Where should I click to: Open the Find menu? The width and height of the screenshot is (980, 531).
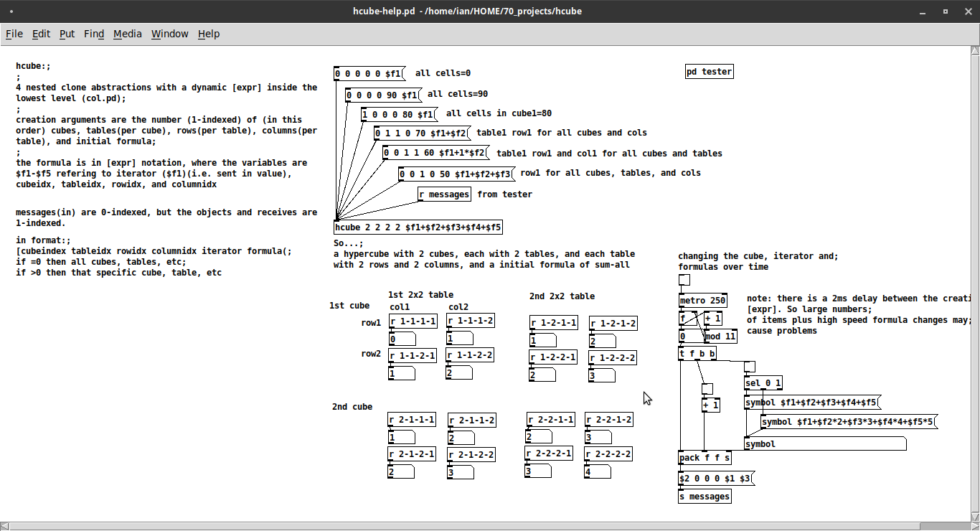(x=94, y=34)
